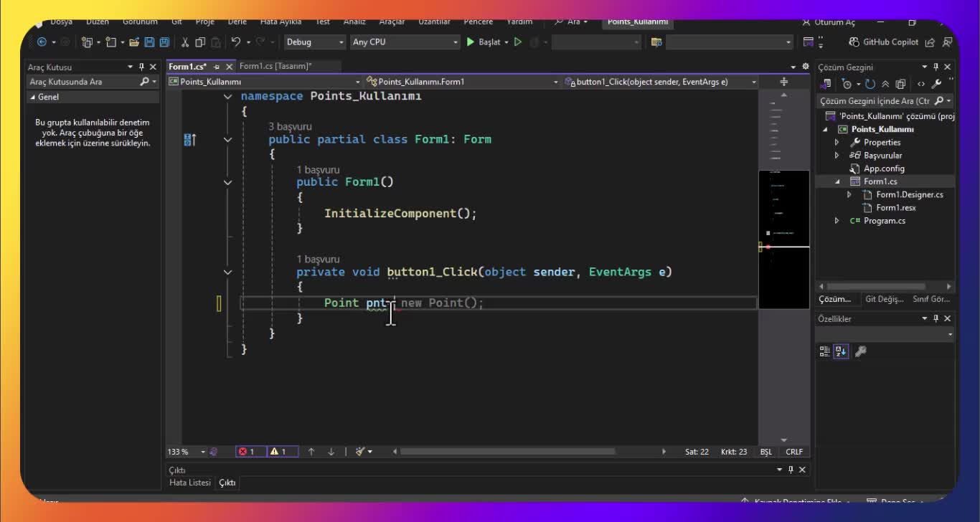The width and height of the screenshot is (980, 522).
Task: Click Solution Explorer pending changes clock icon
Action: pyautogui.click(x=848, y=84)
